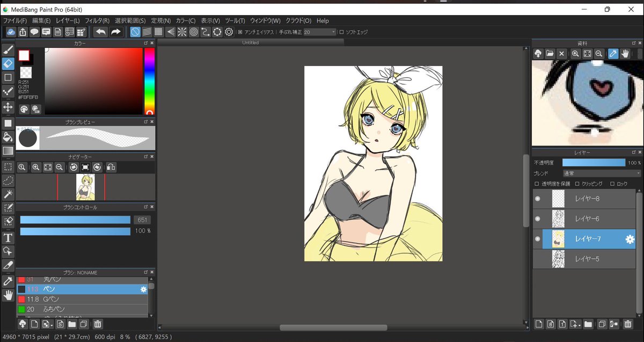Toggle the アンチエイリアス checkbox
644x342 pixels.
click(240, 32)
